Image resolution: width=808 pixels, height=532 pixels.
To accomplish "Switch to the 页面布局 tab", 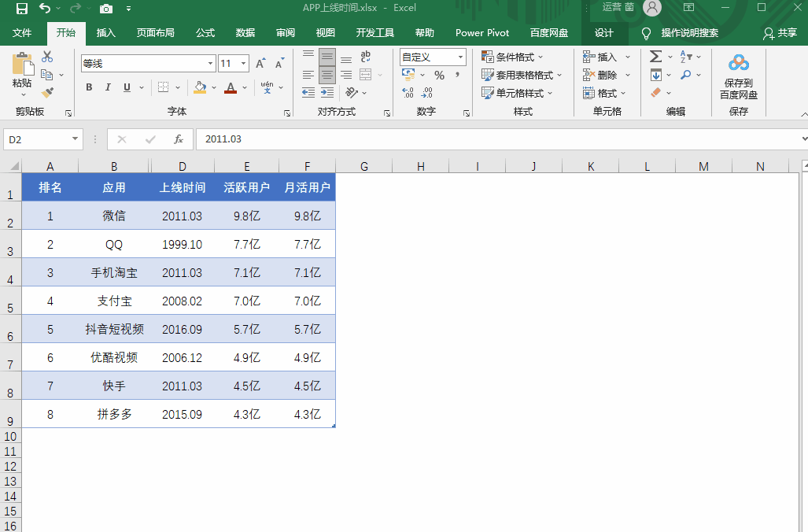I will coord(155,33).
